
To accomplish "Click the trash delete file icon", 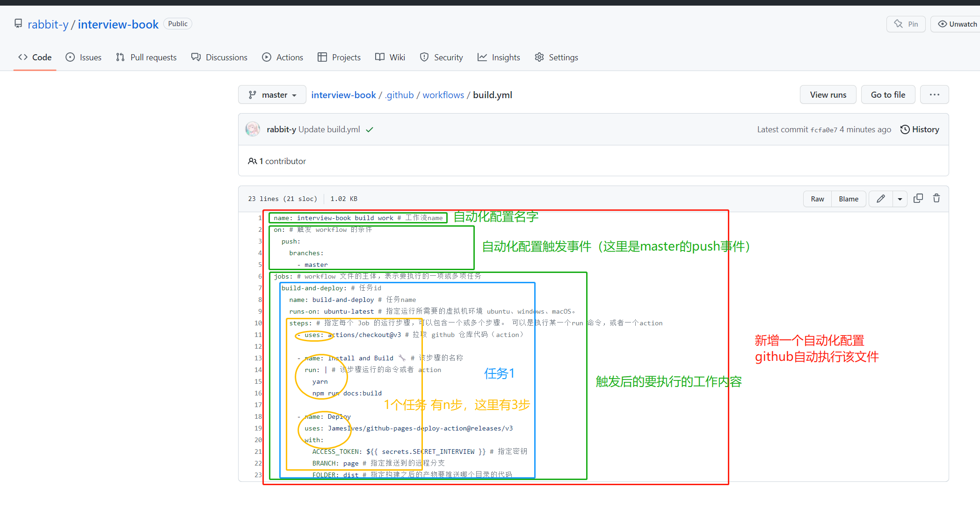I will tap(936, 198).
